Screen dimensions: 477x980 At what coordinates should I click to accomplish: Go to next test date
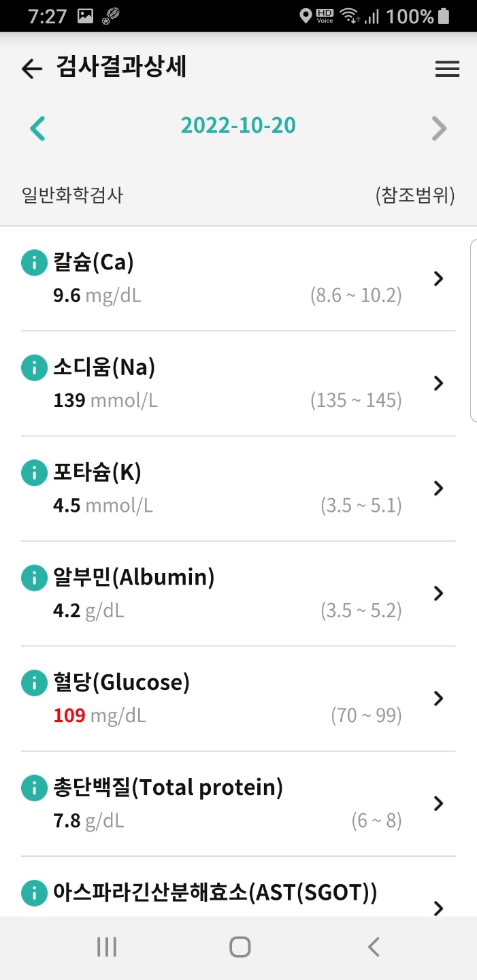(440, 128)
